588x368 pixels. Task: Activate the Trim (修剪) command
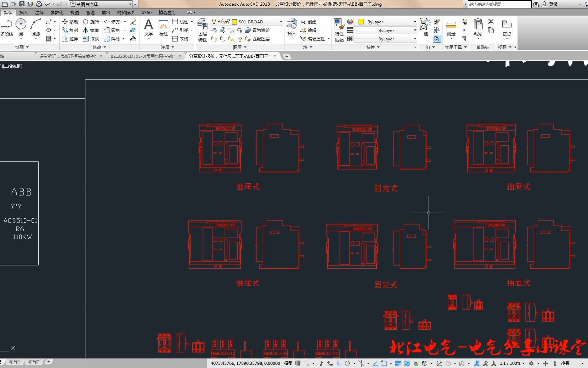112,22
